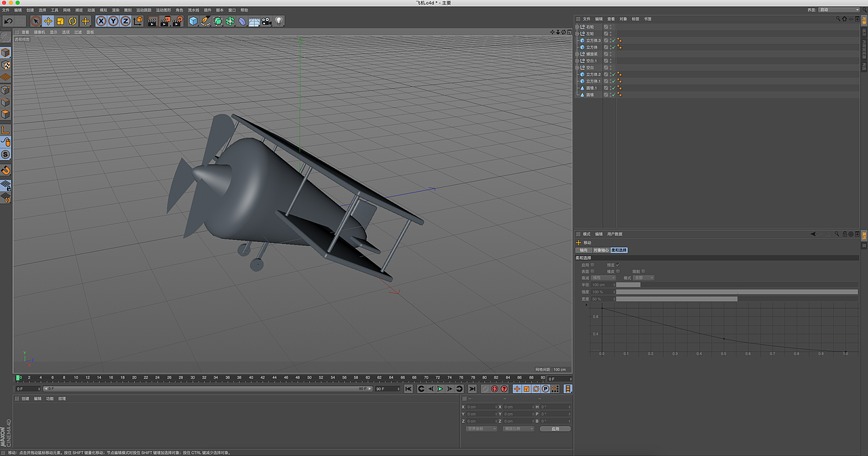The height and width of the screenshot is (456, 868).
Task: Switch to 轴向 tab
Action: tap(583, 250)
